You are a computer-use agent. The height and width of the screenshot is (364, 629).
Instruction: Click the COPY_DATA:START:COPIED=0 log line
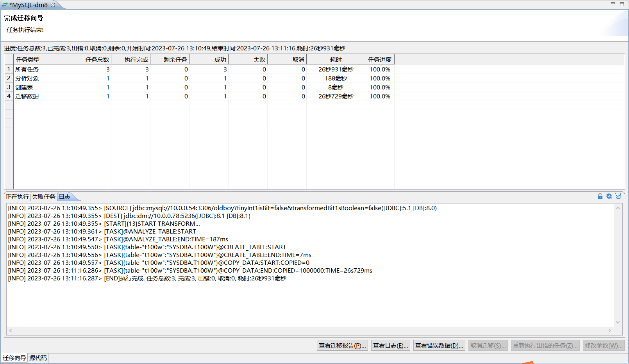click(159, 263)
